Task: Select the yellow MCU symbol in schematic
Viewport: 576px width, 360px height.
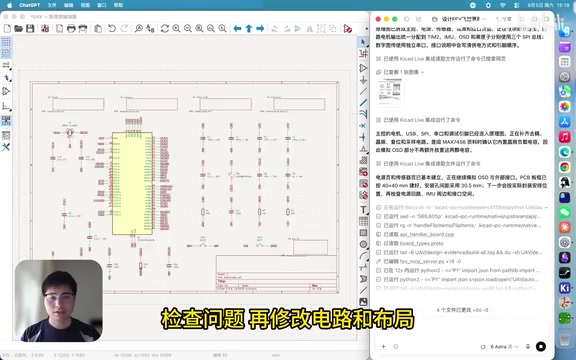Action: [132, 183]
